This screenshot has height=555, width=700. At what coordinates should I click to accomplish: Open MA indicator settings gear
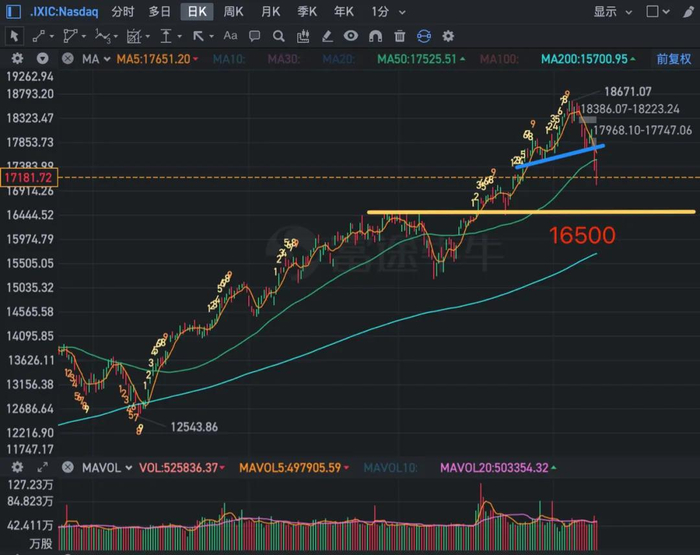(x=17, y=58)
